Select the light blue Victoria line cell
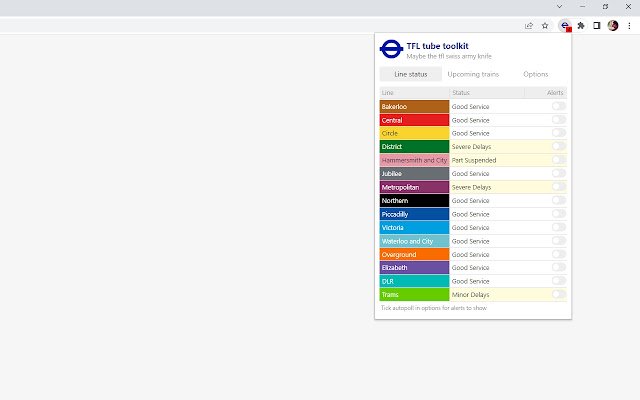 (414, 227)
